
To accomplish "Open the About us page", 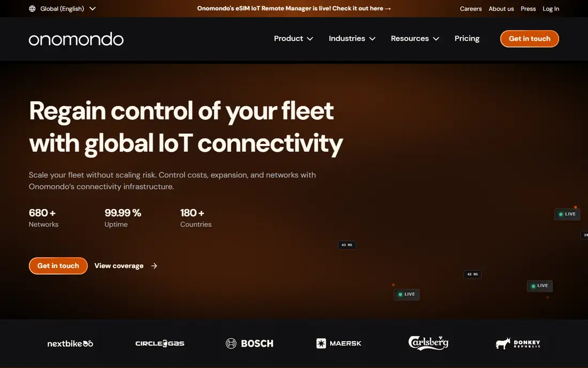I will point(501,9).
